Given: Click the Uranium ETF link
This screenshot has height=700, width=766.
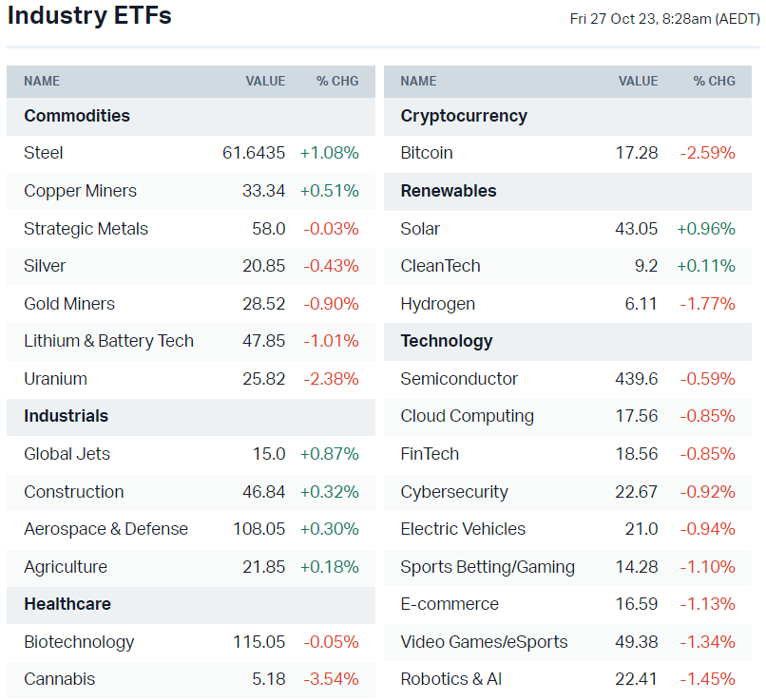Looking at the screenshot, I should 55,379.
